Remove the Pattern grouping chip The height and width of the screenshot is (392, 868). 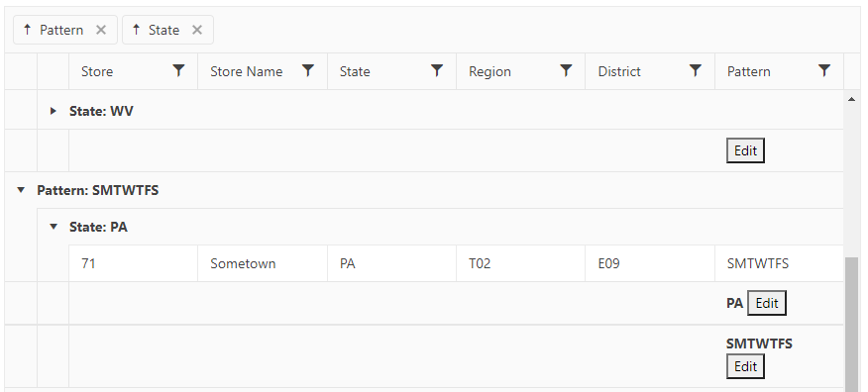(x=101, y=30)
